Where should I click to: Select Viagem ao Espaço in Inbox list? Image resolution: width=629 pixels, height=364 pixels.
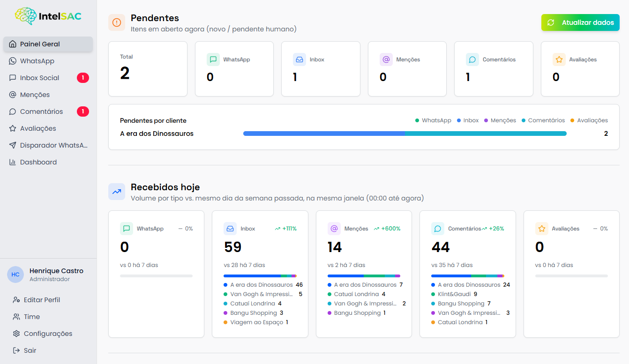pos(256,322)
